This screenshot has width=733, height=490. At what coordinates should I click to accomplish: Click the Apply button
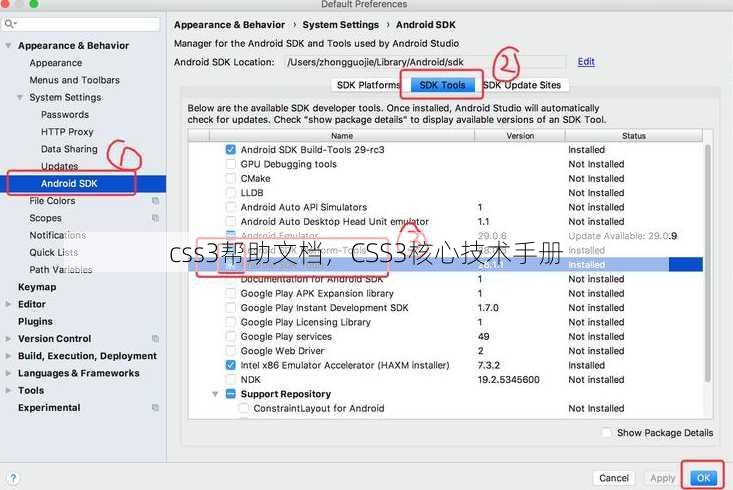663,478
